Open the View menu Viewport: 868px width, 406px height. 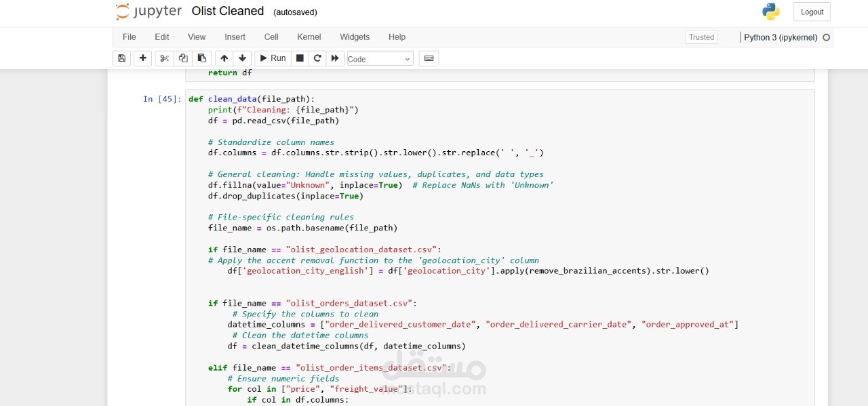click(197, 37)
